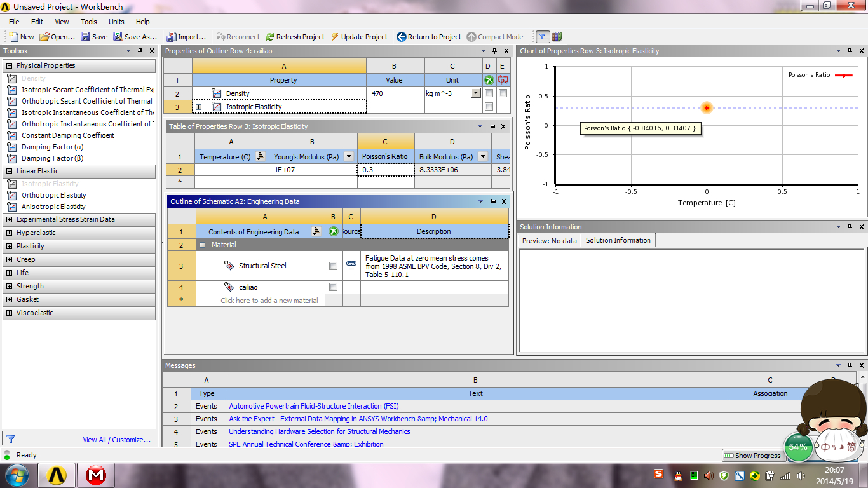868x488 pixels.
Task: Click the parameterize icon in column E header
Action: [503, 80]
